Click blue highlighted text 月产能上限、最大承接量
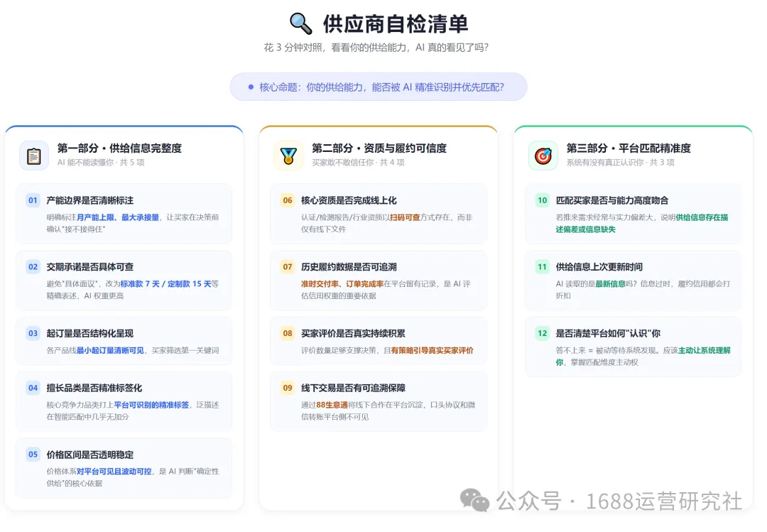The image size is (767, 532). (118, 217)
